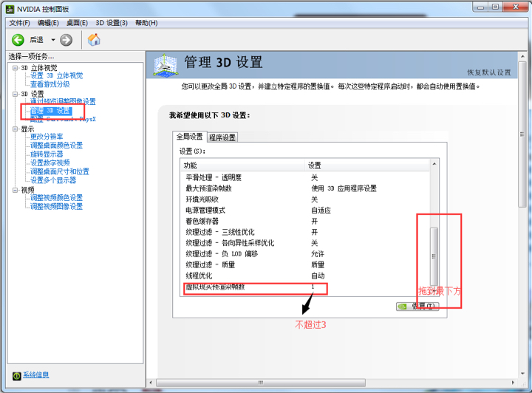Select 纹理过滤 - 质量 row
Screen dimensions: 532x393
coord(305,264)
